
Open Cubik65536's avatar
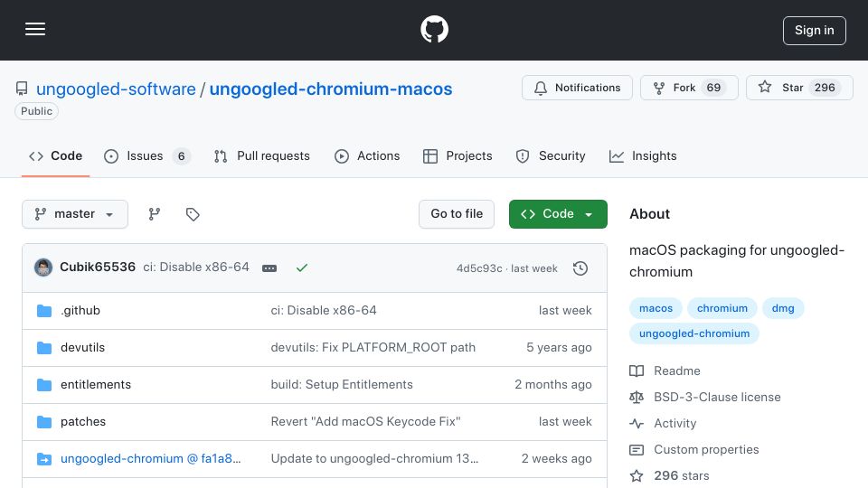point(43,267)
